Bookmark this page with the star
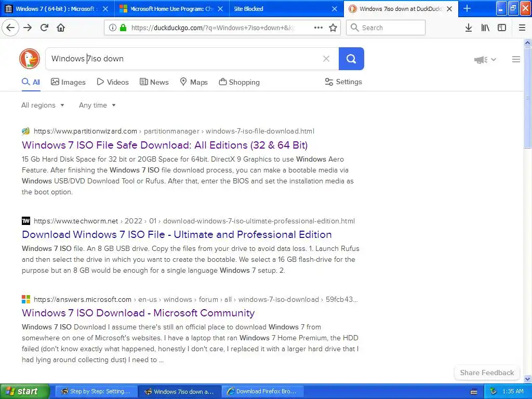The height and width of the screenshot is (399, 532). (x=333, y=28)
